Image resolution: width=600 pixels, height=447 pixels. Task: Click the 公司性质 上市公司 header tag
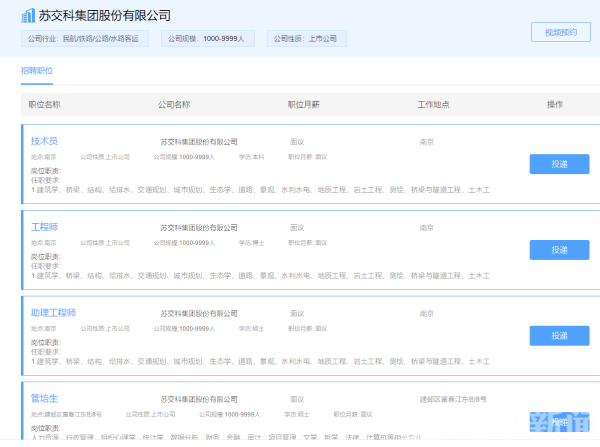307,39
